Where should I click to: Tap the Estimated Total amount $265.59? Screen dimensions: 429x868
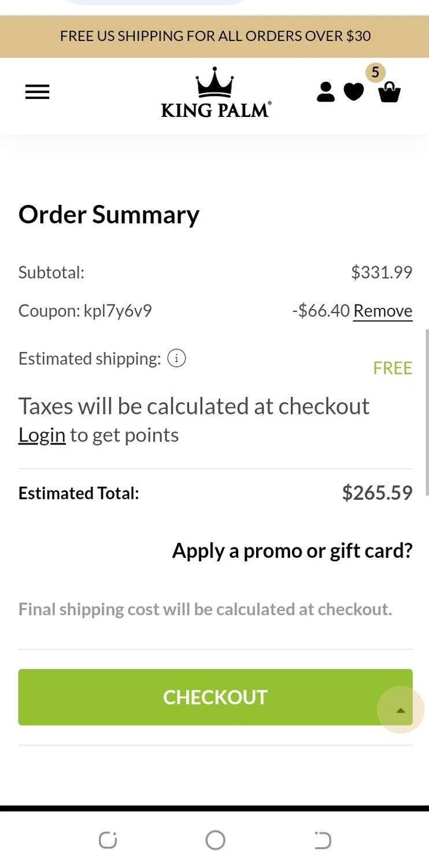[x=377, y=493]
